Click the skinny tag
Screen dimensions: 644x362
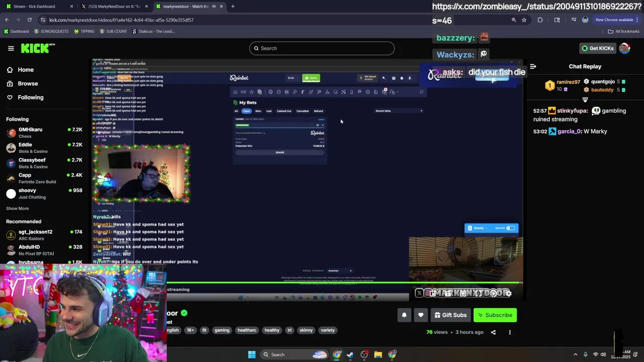(306, 330)
